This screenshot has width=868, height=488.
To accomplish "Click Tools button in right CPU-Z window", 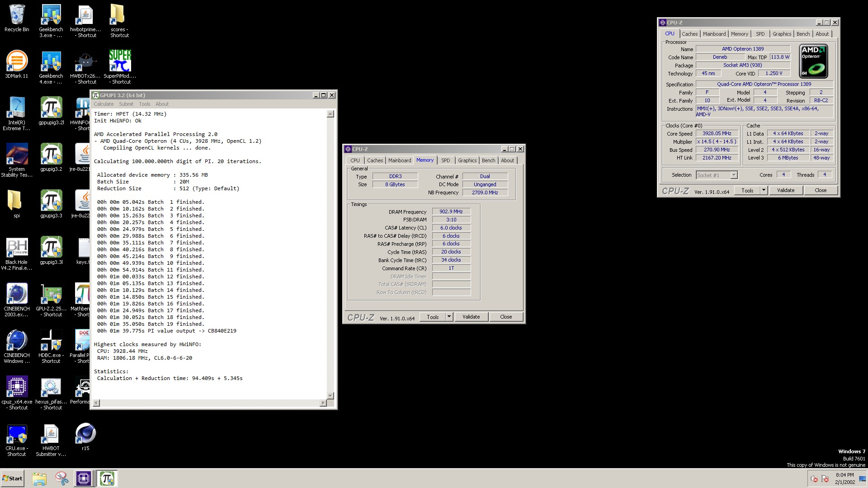I will coord(747,190).
